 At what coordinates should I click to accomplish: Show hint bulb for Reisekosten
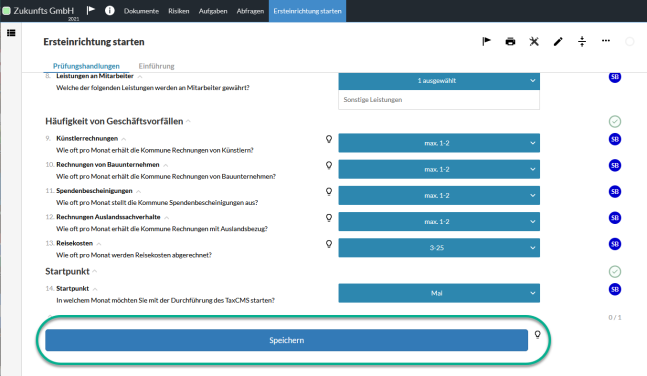coord(329,244)
